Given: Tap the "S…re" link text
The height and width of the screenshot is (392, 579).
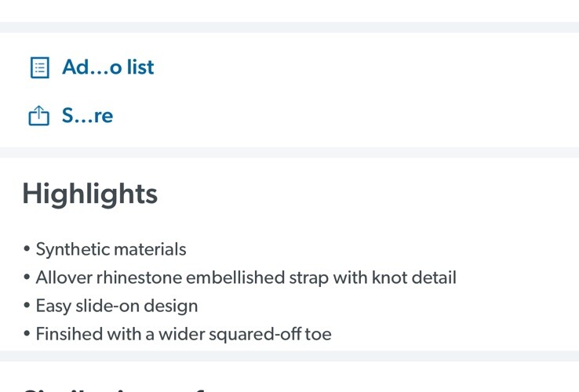Looking at the screenshot, I should [88, 115].
